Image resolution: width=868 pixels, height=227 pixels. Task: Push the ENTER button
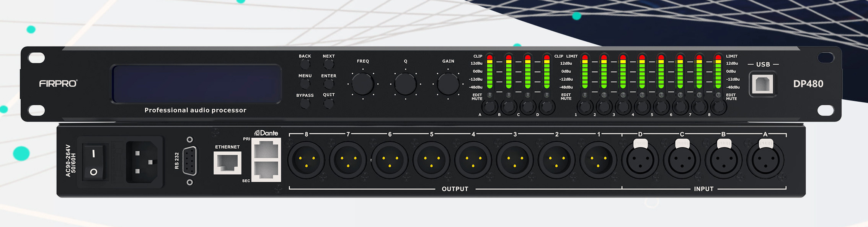(329, 84)
